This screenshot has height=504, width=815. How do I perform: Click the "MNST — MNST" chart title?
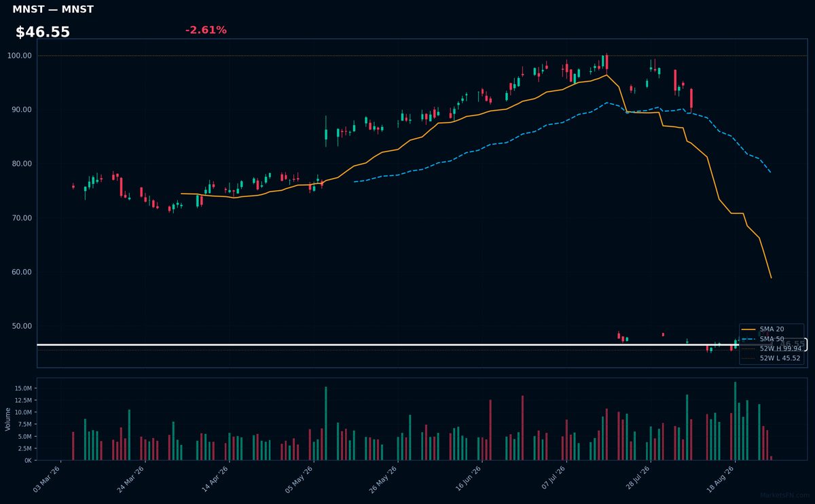coord(53,10)
